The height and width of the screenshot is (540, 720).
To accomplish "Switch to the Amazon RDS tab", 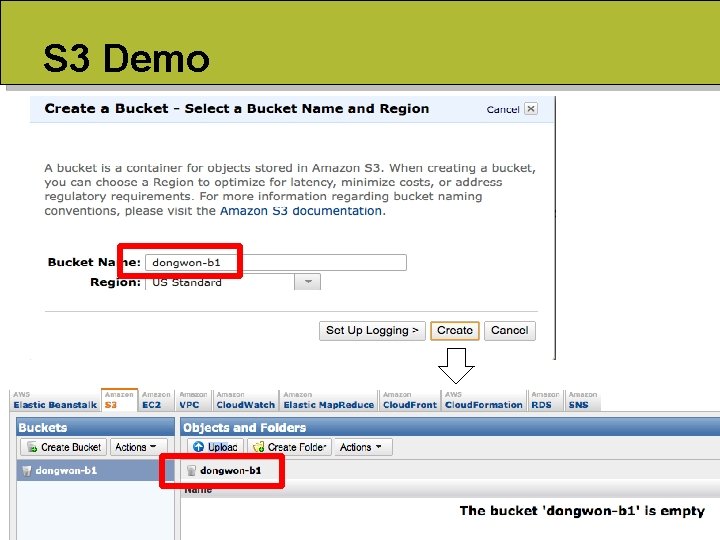I will click(545, 400).
